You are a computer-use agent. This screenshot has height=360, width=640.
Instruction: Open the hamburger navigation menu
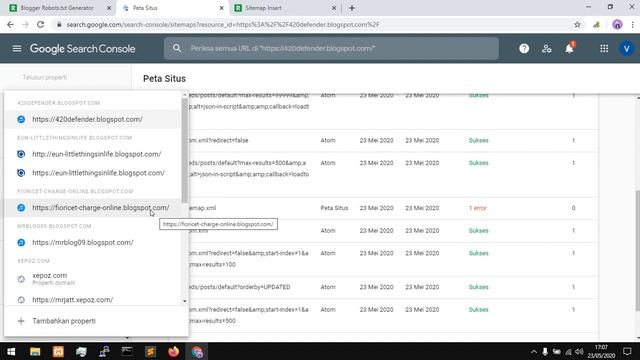click(x=17, y=49)
